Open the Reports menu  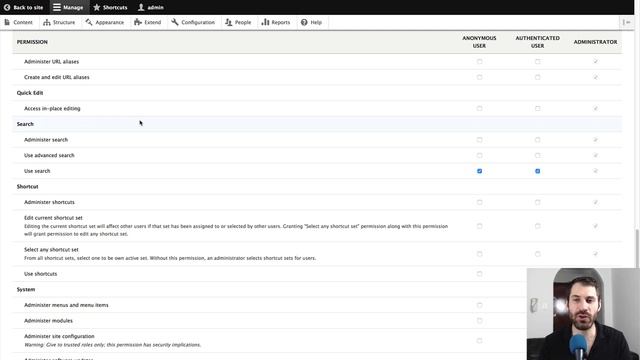(x=276, y=22)
